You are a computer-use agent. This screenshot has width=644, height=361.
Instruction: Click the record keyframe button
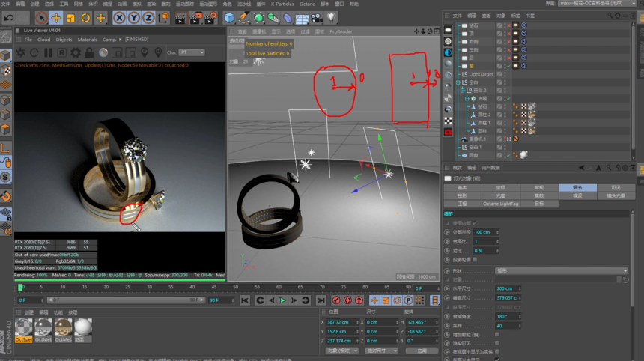click(336, 300)
